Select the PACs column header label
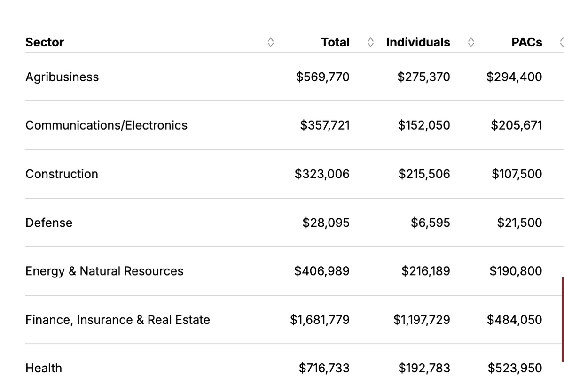Image resolution: width=564 pixels, height=392 pixels. click(526, 42)
